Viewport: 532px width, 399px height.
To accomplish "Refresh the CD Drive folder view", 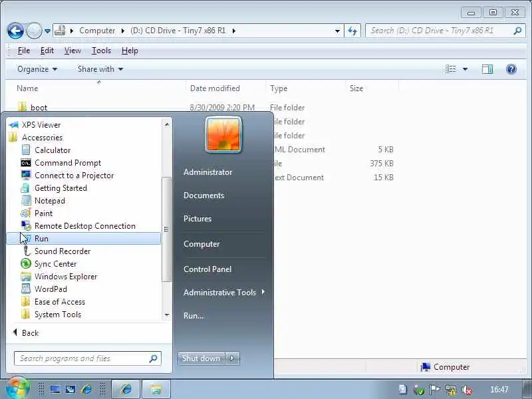I will (x=352, y=31).
